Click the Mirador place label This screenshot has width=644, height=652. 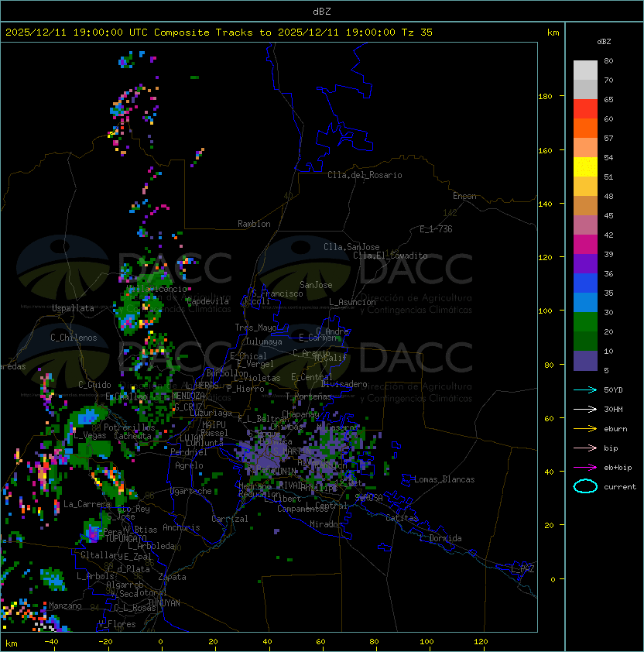(327, 524)
